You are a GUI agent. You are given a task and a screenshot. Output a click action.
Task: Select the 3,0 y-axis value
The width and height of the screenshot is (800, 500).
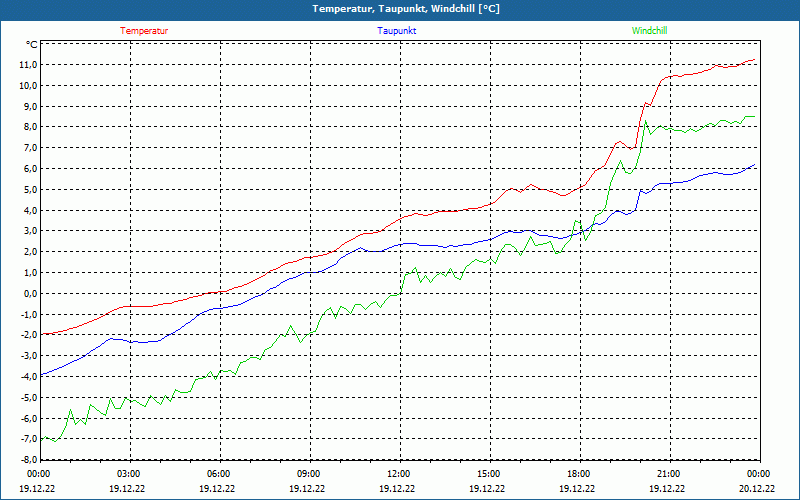[x=30, y=231]
